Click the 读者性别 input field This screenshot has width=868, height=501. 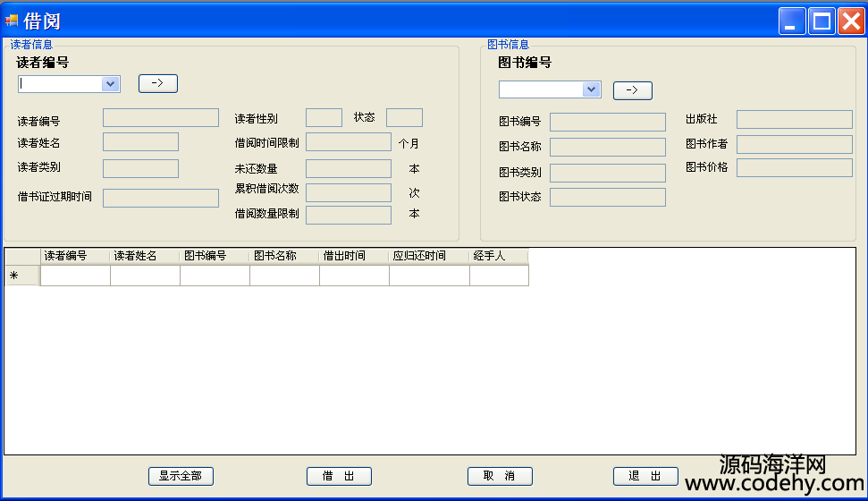pyautogui.click(x=324, y=117)
